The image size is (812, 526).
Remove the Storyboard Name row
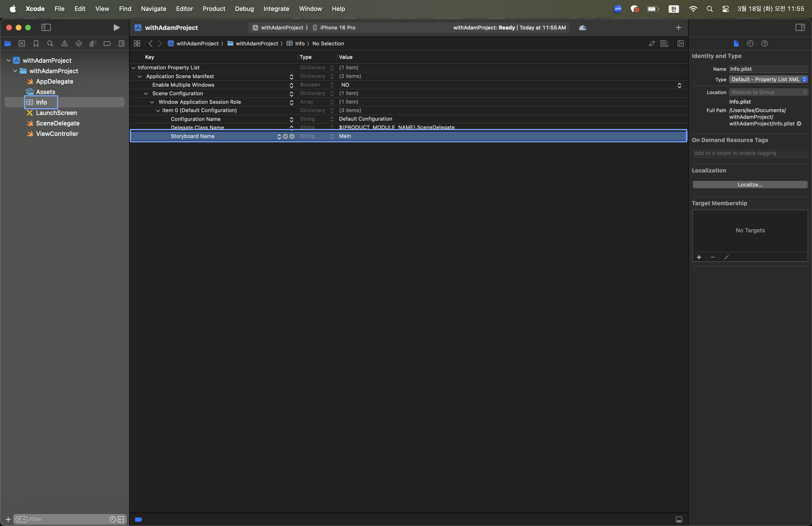pyautogui.click(x=292, y=136)
